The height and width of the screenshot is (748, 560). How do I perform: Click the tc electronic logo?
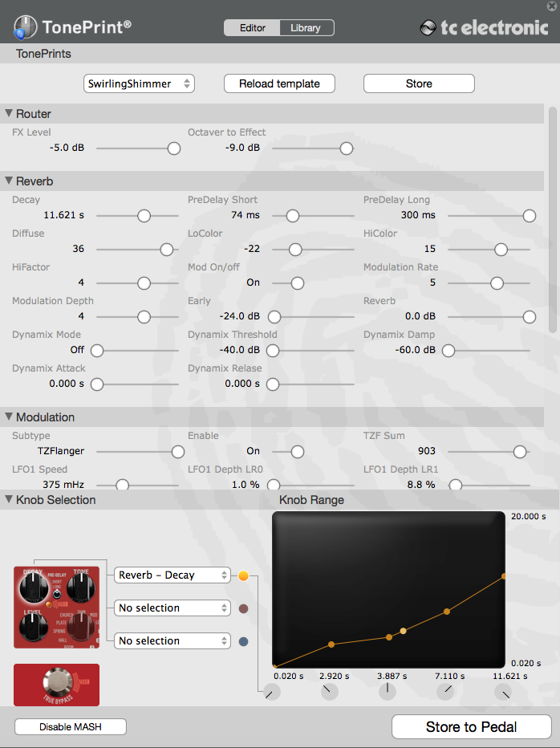(484, 27)
